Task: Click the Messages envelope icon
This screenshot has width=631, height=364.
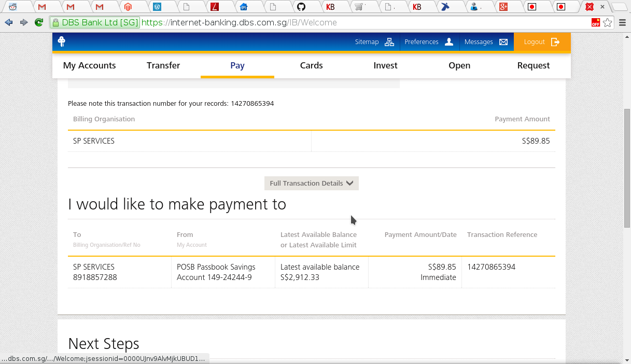Action: tap(503, 42)
